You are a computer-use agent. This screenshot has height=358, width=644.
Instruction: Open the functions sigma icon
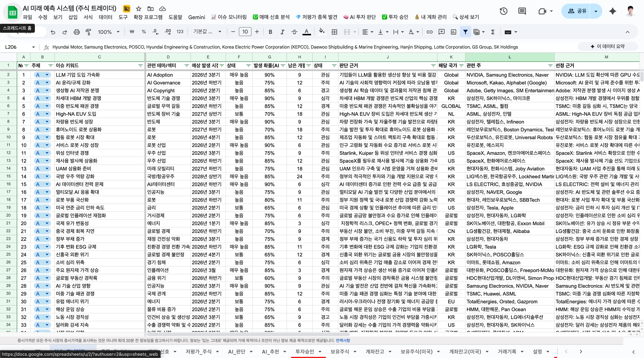[x=493, y=32]
